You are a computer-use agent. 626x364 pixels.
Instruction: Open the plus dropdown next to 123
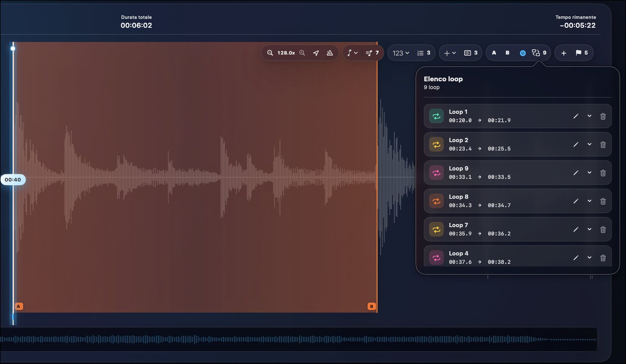450,53
